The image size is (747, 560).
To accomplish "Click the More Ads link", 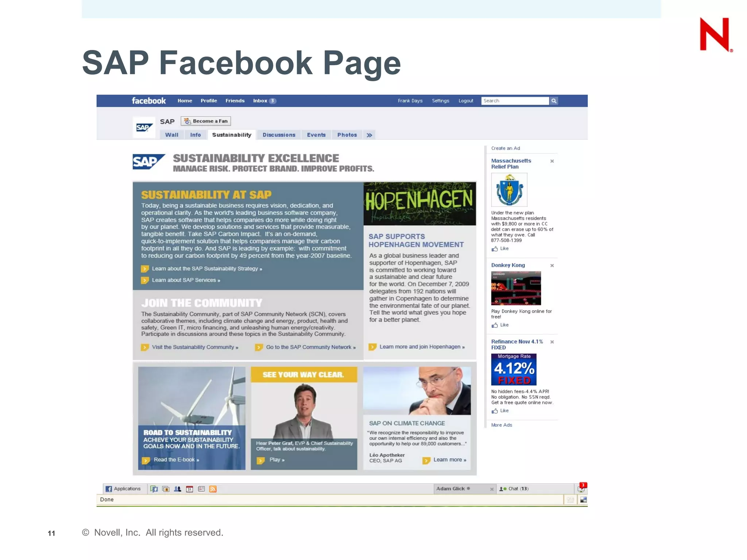I will coord(502,425).
